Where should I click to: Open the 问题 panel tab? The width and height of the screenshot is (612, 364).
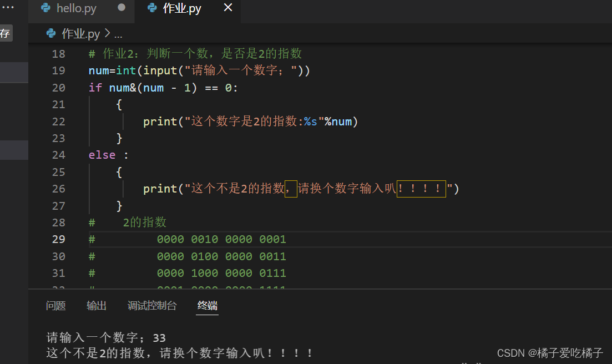coord(56,306)
